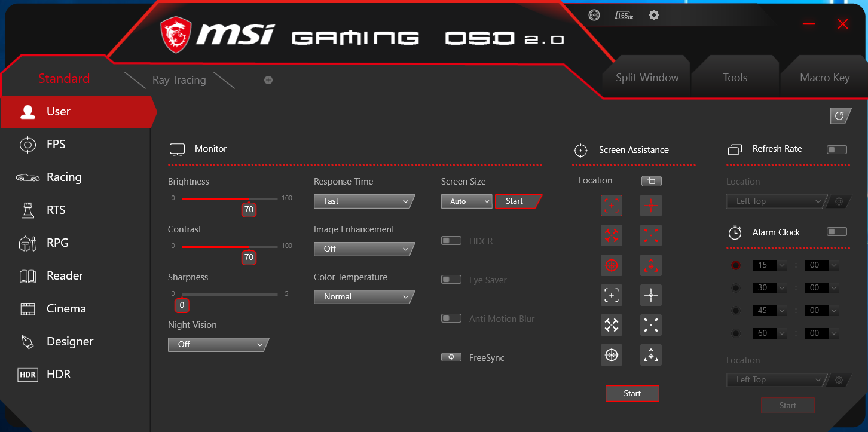Expand the 60 minutes dropdown
Image resolution: width=868 pixels, height=432 pixels.
[x=769, y=333]
